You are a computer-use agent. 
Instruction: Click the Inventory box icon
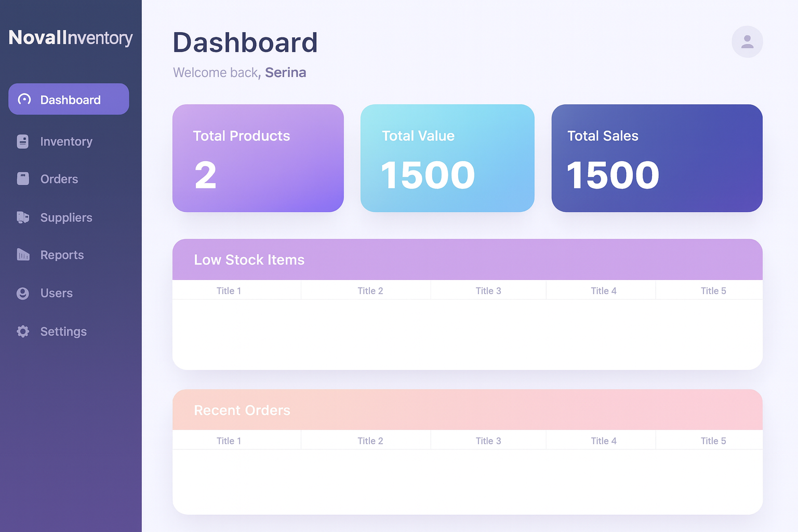[23, 141]
